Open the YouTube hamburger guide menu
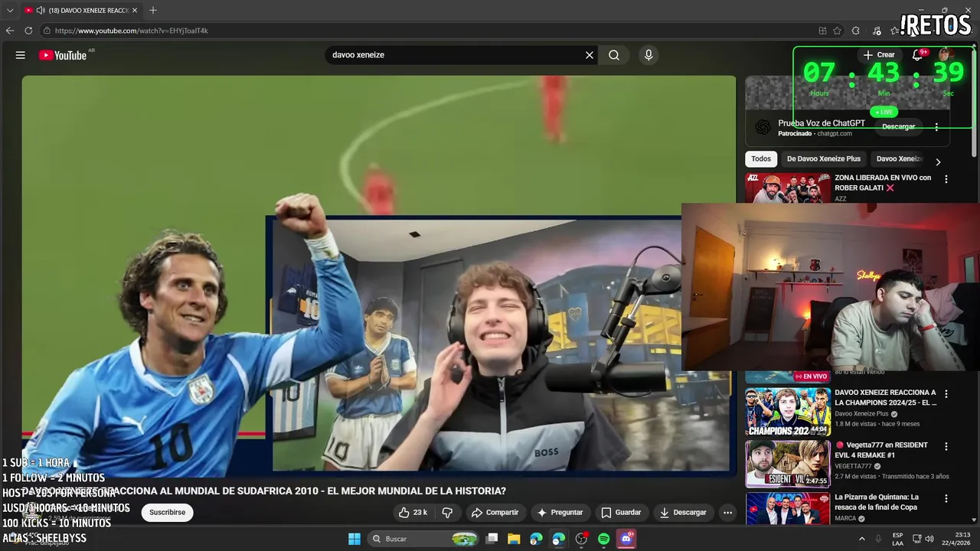Screen dimensions: 980x551 (21, 55)
